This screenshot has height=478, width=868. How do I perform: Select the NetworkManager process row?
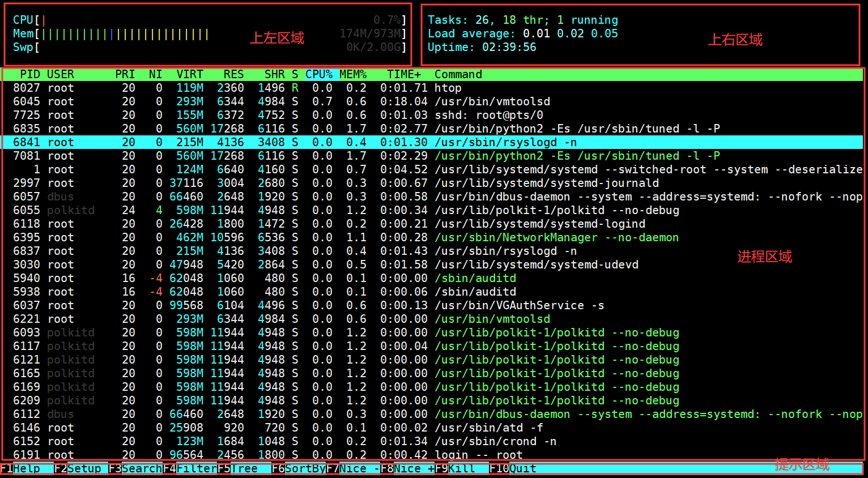pos(227,237)
